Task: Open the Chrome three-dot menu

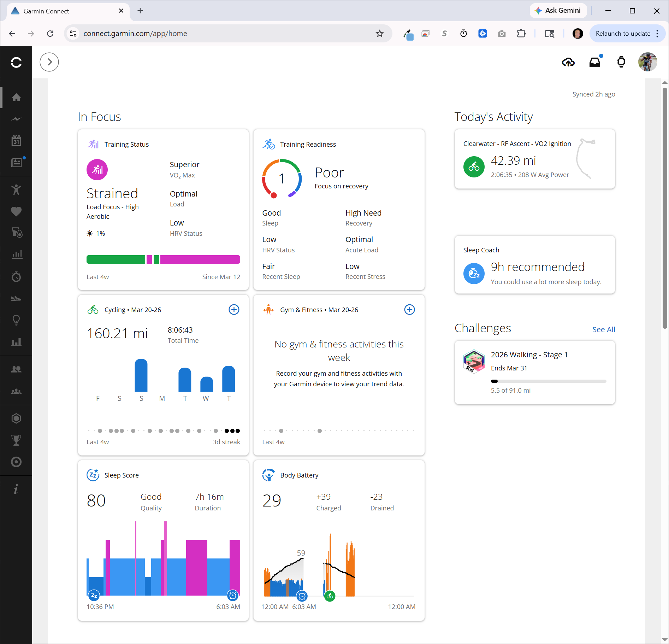Action: (657, 34)
